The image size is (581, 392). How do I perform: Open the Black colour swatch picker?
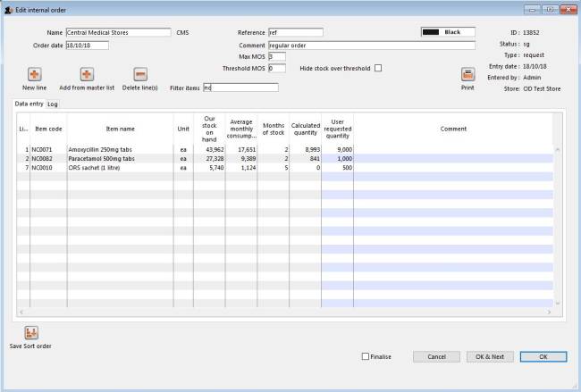pyautogui.click(x=447, y=32)
